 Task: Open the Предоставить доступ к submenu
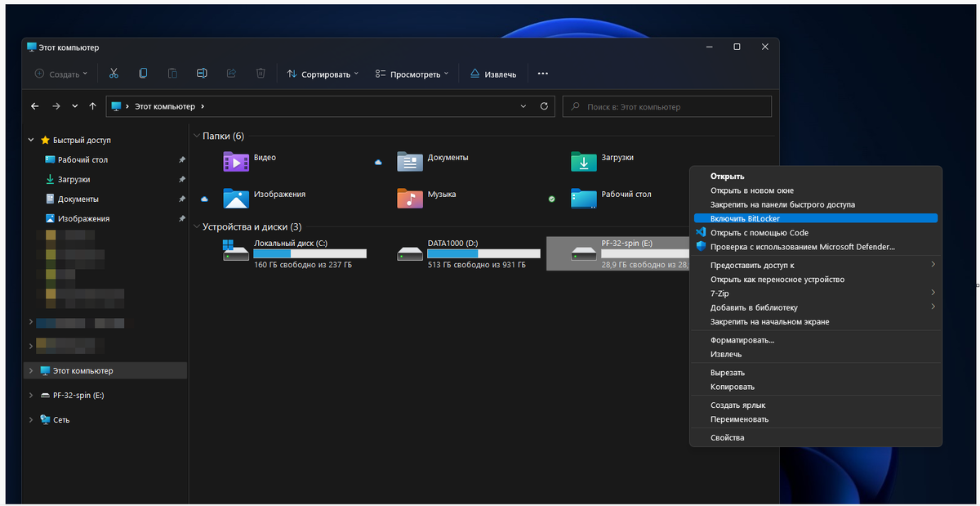815,265
